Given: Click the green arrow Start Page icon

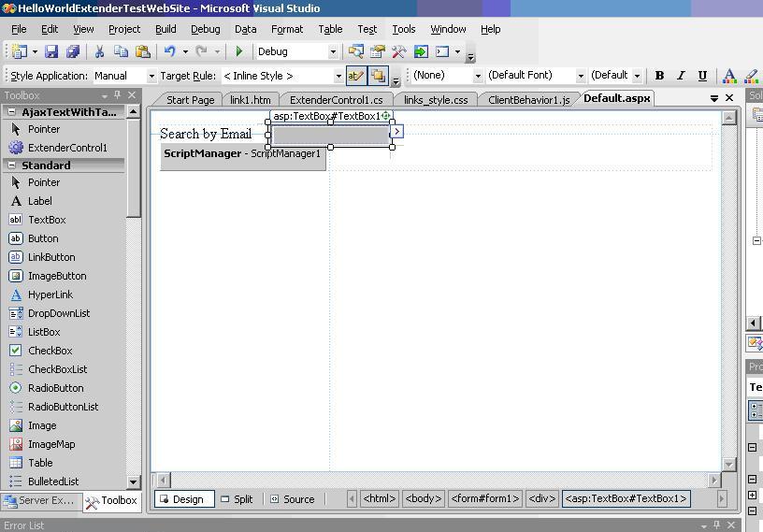Looking at the screenshot, I should tap(421, 51).
